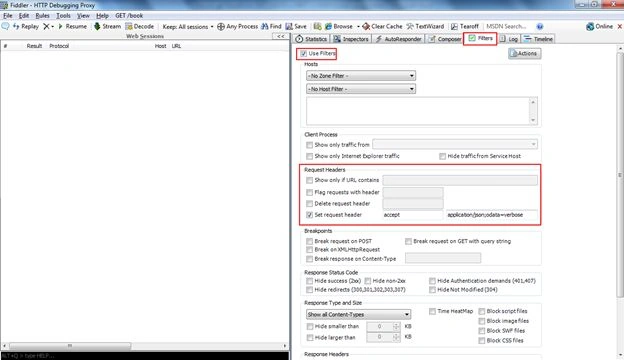The height and width of the screenshot is (360, 624).
Task: Click the QuickExec command box
Action: tap(145, 356)
